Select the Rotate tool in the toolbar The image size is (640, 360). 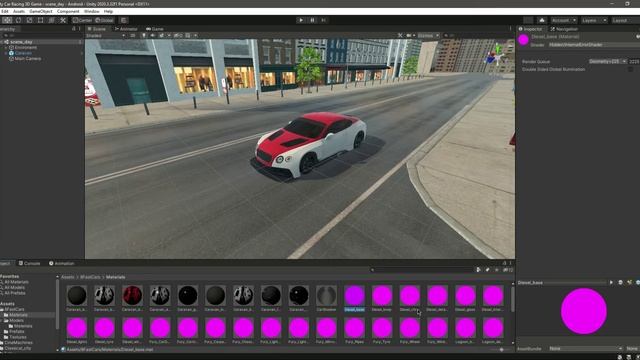click(18, 20)
